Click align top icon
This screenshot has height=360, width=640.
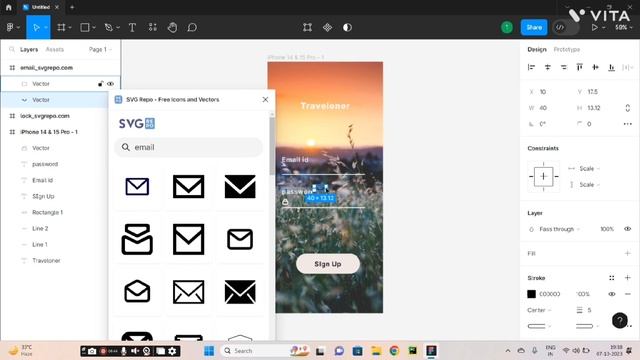(x=580, y=67)
